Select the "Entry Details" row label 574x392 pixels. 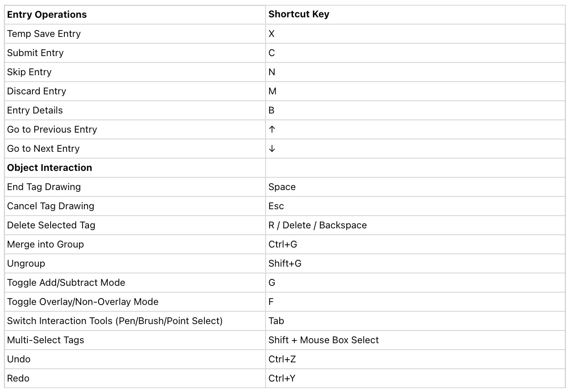click(x=35, y=110)
